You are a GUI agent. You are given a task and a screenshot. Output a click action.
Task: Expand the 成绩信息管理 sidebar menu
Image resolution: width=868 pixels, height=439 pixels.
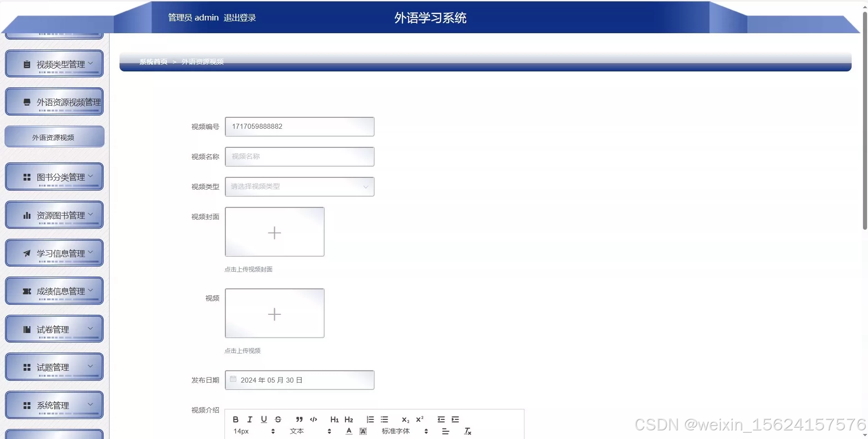click(x=54, y=291)
